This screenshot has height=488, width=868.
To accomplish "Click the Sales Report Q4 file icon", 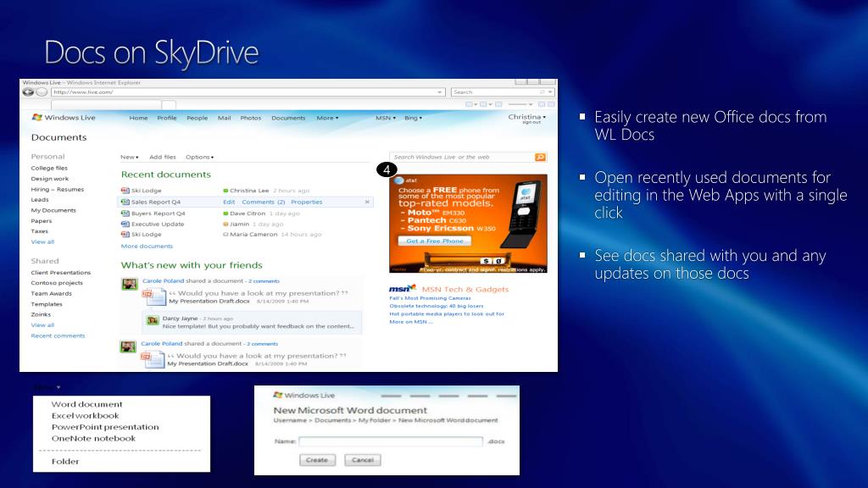I will (x=125, y=202).
